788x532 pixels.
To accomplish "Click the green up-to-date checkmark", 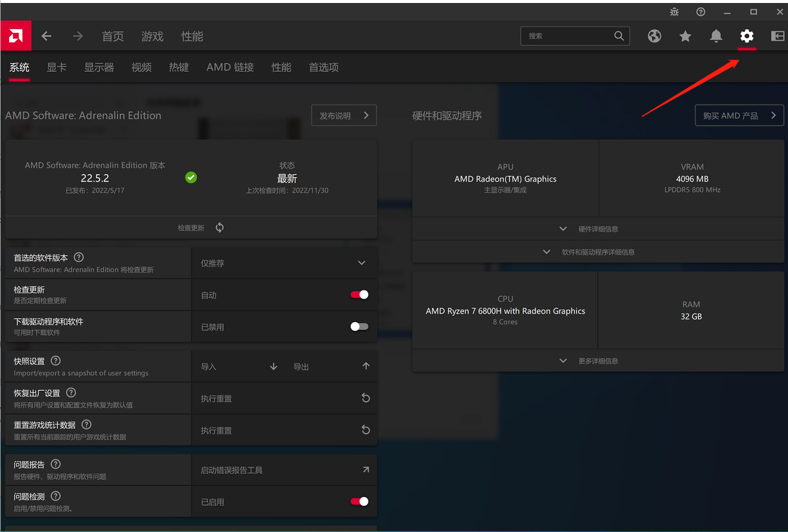I will [x=191, y=177].
